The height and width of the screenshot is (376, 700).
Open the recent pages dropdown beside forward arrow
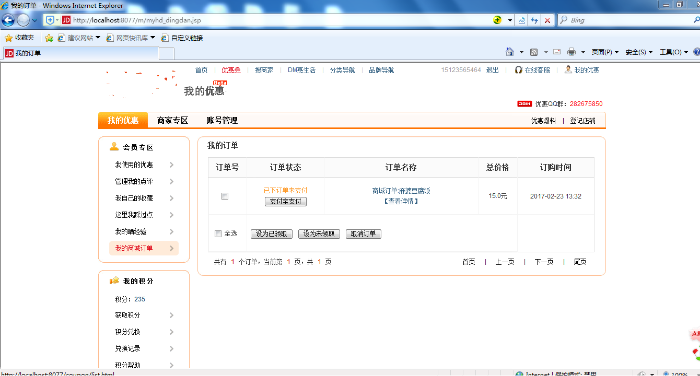coord(34,21)
